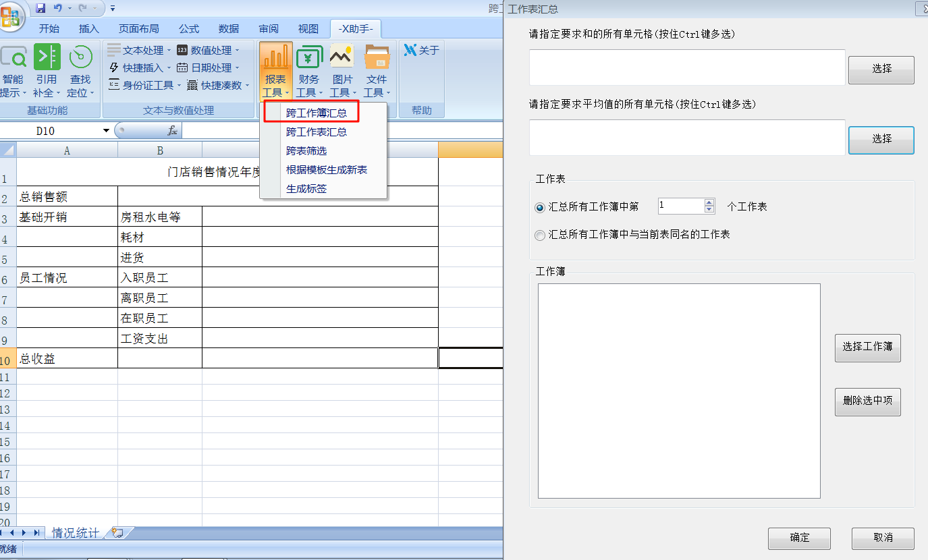The image size is (928, 560).
Task: Select row 10 header
Action: pyautogui.click(x=8, y=358)
